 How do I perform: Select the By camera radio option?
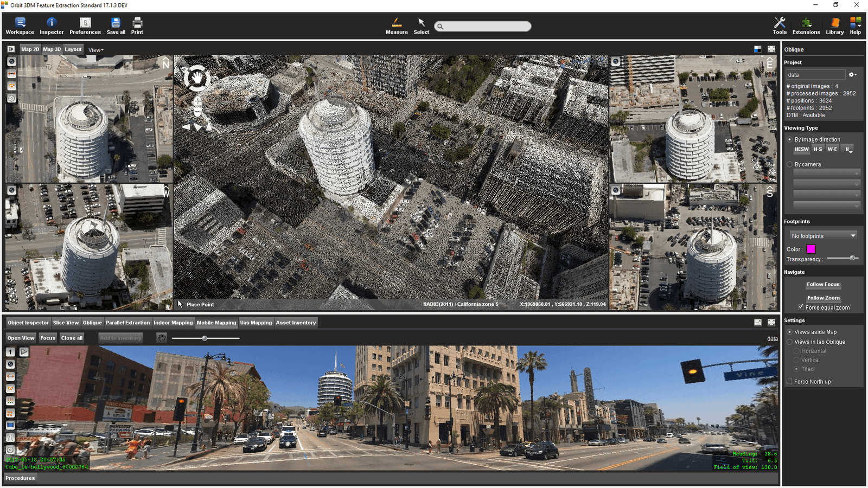coord(790,164)
